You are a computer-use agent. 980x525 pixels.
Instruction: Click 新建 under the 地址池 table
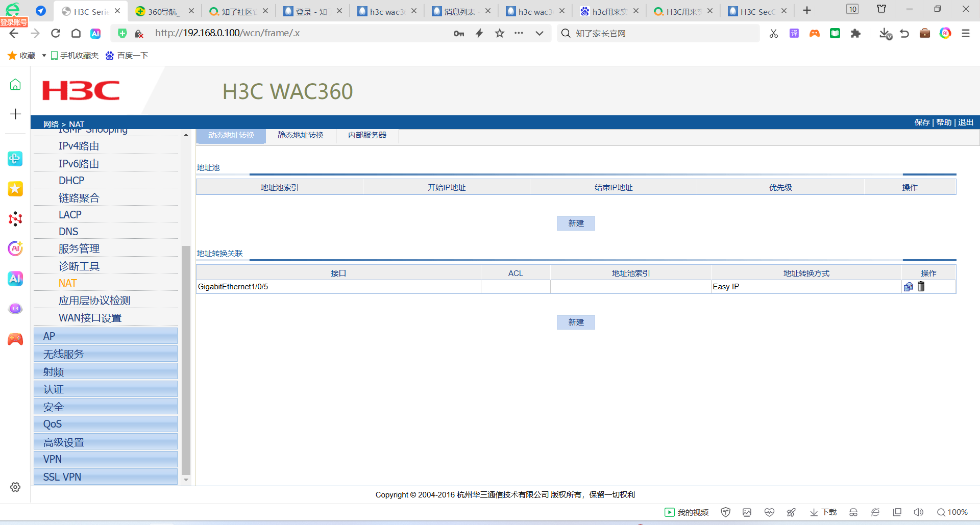pyautogui.click(x=576, y=223)
